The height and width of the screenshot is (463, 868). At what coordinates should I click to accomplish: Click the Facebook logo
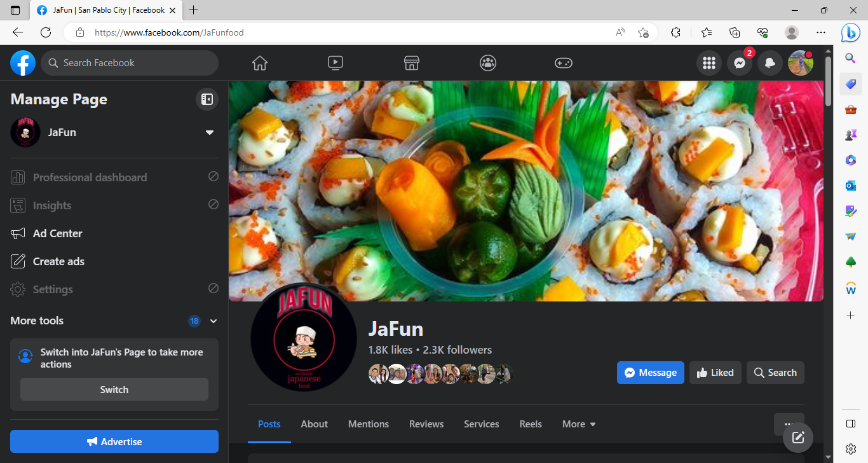pyautogui.click(x=23, y=63)
